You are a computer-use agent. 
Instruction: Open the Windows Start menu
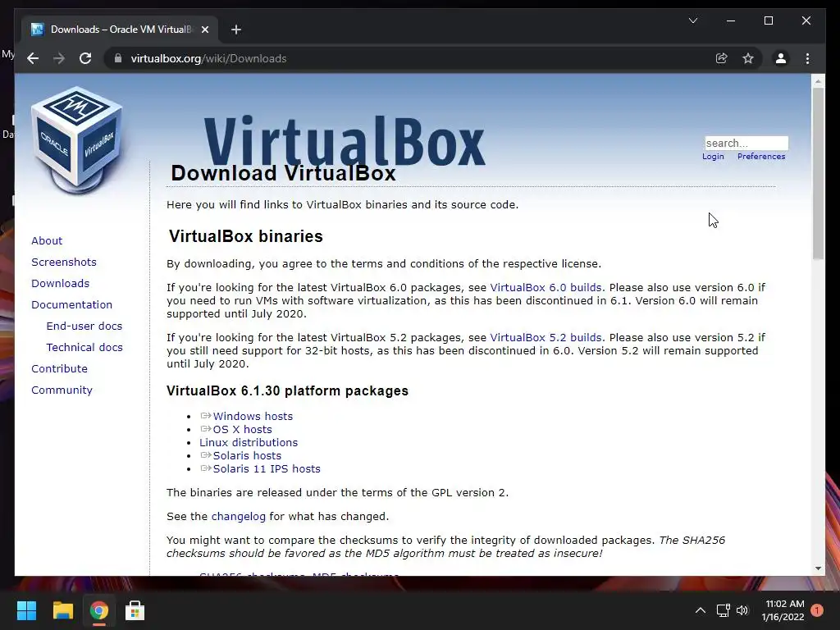point(26,610)
